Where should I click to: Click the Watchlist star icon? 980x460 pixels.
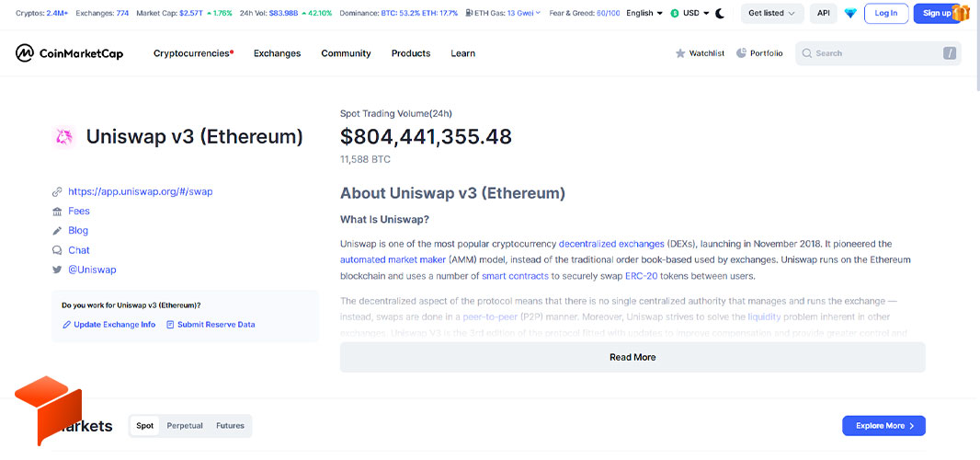click(680, 53)
